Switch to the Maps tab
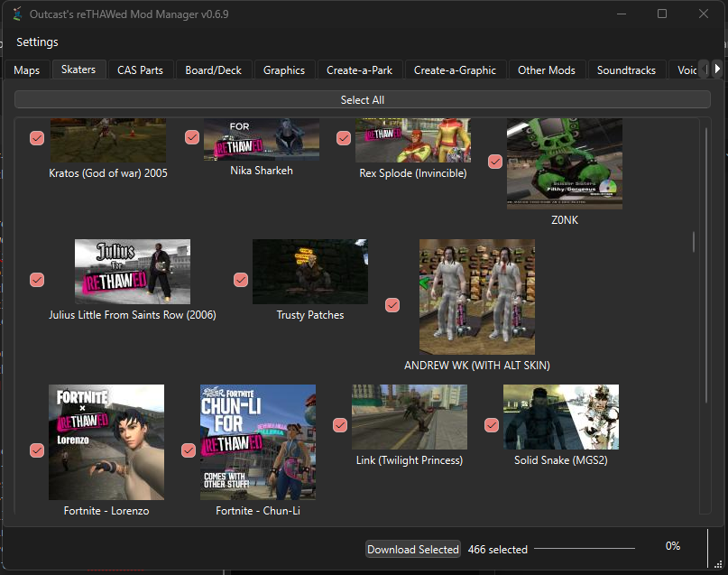728x575 pixels. (x=27, y=70)
